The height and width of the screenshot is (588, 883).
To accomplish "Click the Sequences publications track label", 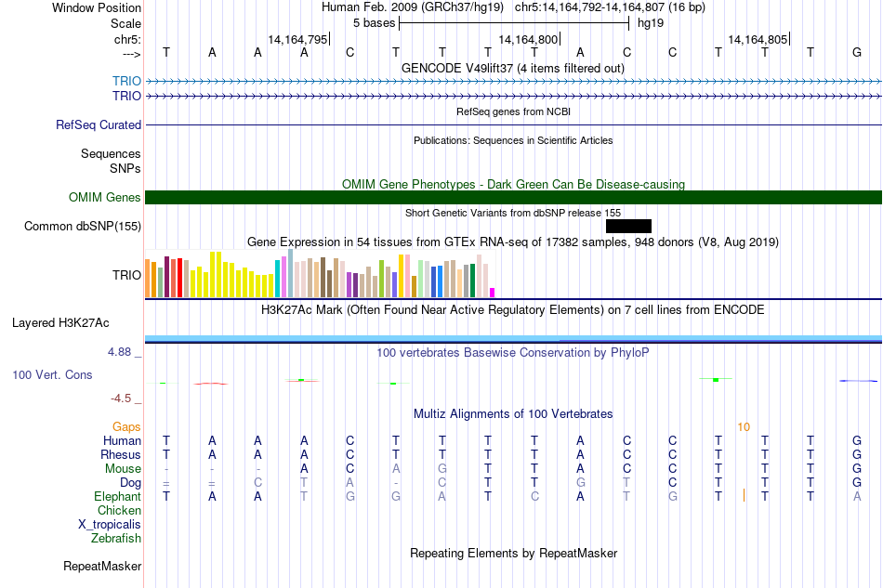I will 111,153.
